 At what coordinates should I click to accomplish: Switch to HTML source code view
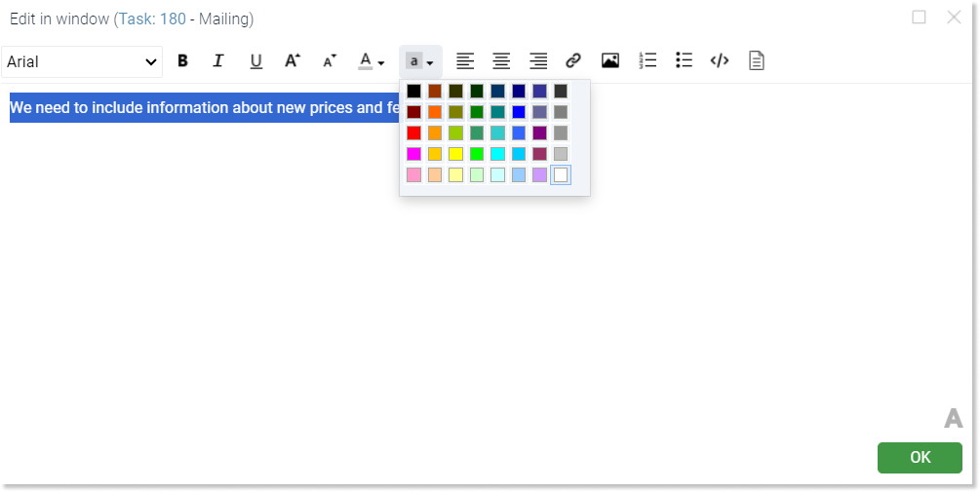pyautogui.click(x=720, y=61)
